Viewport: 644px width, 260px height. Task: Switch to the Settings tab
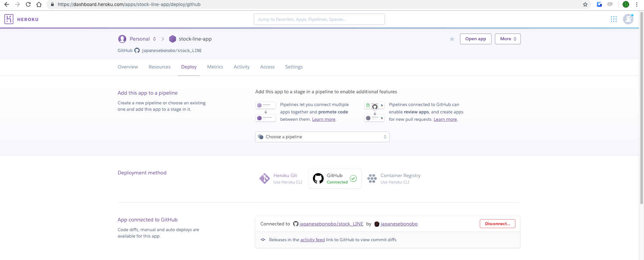(294, 67)
